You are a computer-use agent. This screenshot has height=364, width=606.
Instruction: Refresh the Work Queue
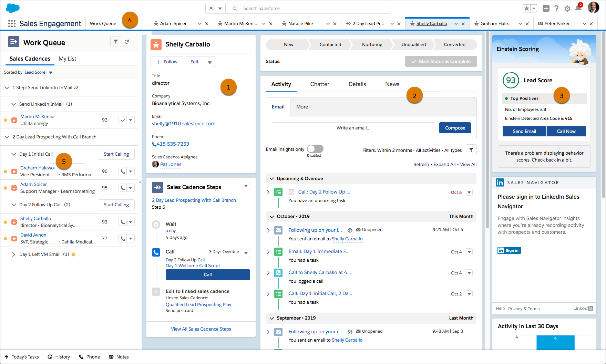(127, 42)
